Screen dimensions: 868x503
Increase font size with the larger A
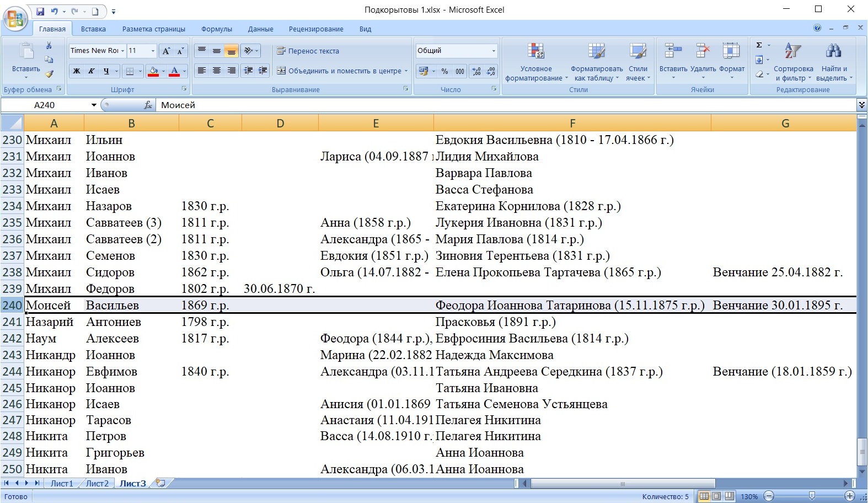[x=166, y=51]
